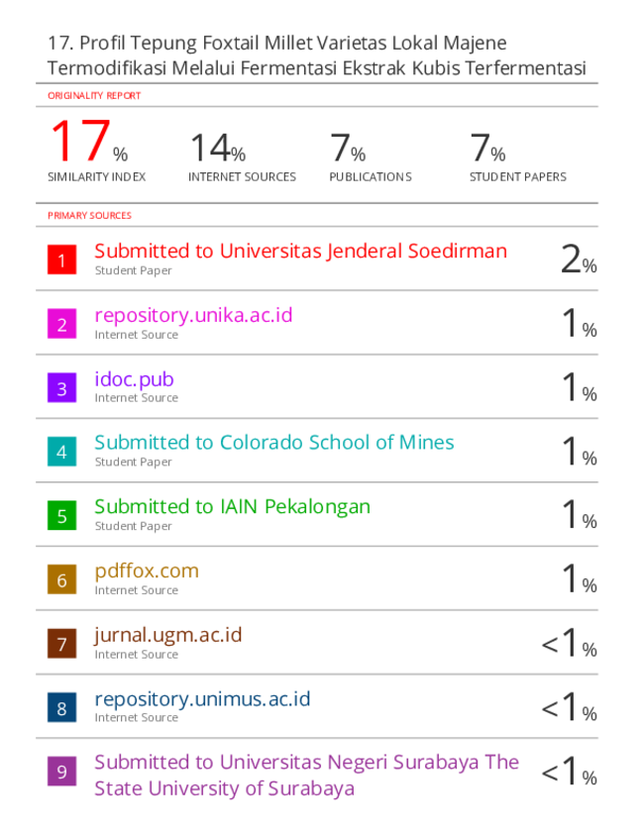This screenshot has width=644, height=833.
Task: Click the magenta number 2 source badge
Action: (x=61, y=324)
